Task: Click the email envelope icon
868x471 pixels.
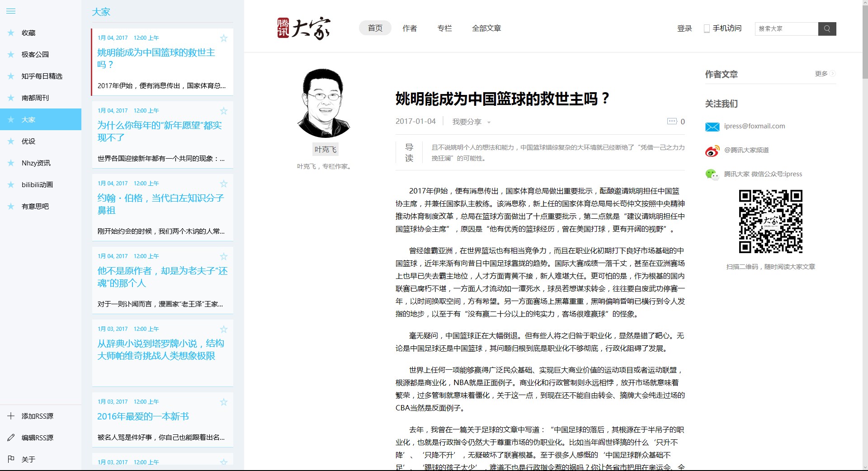Action: [x=712, y=127]
